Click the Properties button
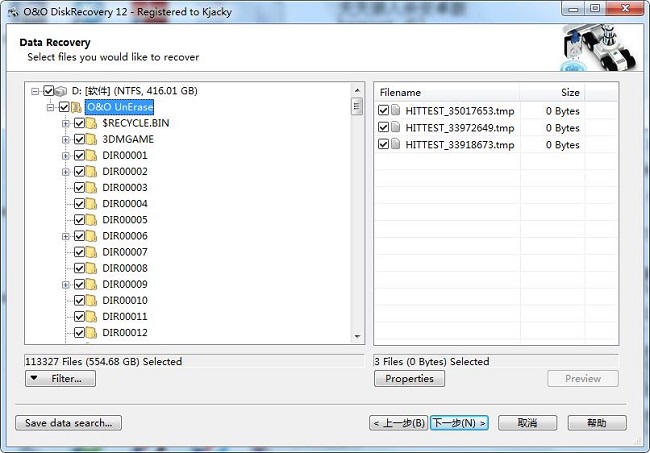 (x=409, y=378)
